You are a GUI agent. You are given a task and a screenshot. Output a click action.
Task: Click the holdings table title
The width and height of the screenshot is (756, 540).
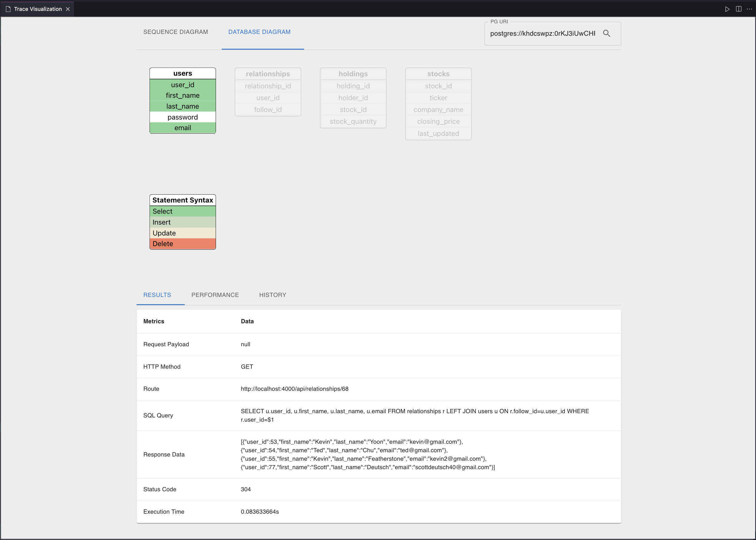[x=353, y=74]
